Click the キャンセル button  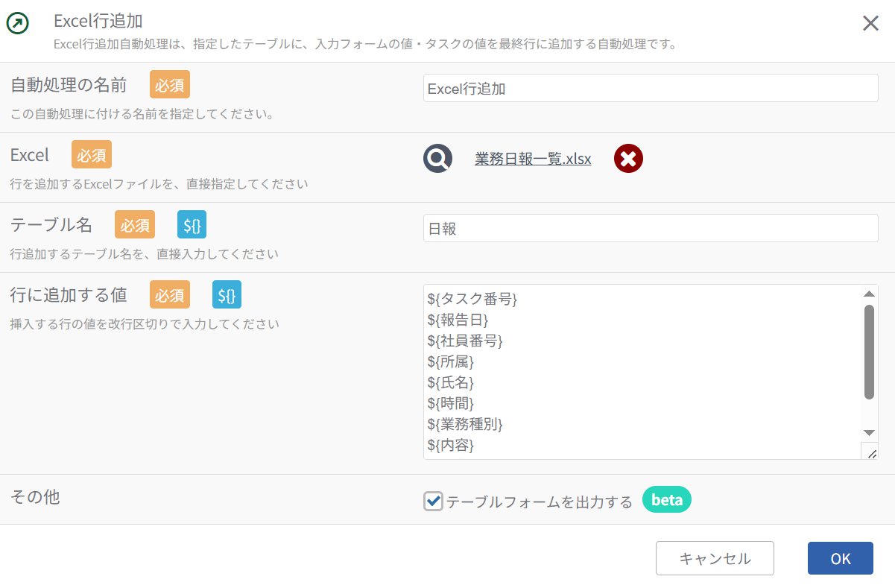pyautogui.click(x=715, y=558)
